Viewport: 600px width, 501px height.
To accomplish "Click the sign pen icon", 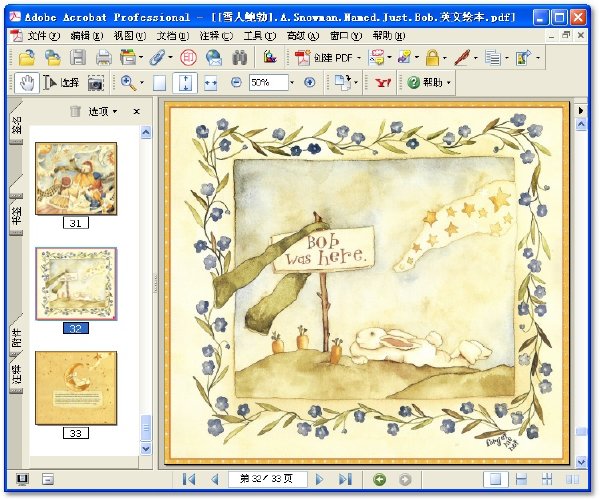I will [x=462, y=58].
